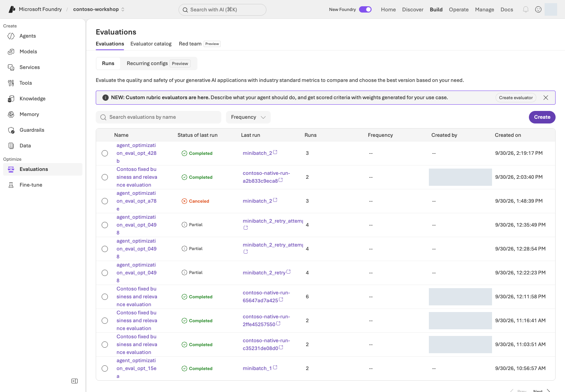The width and height of the screenshot is (565, 392).
Task: Select the Guardrails shield icon
Action: 11,130
